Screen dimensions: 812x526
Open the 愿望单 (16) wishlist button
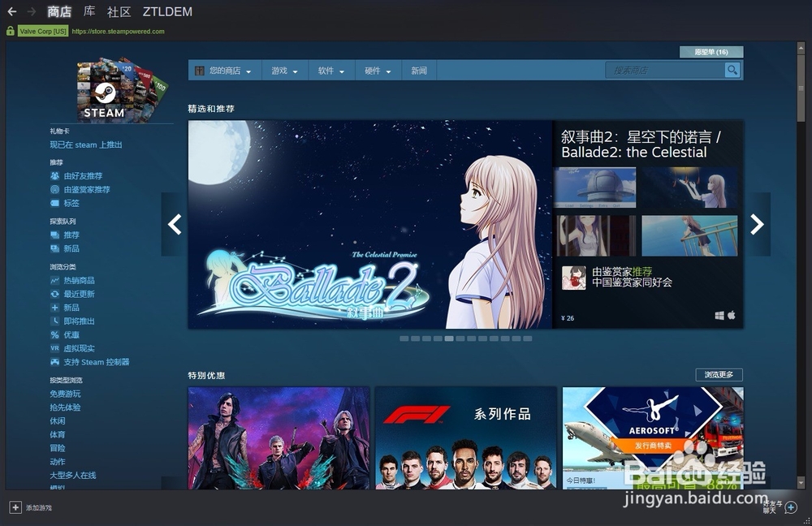click(711, 52)
